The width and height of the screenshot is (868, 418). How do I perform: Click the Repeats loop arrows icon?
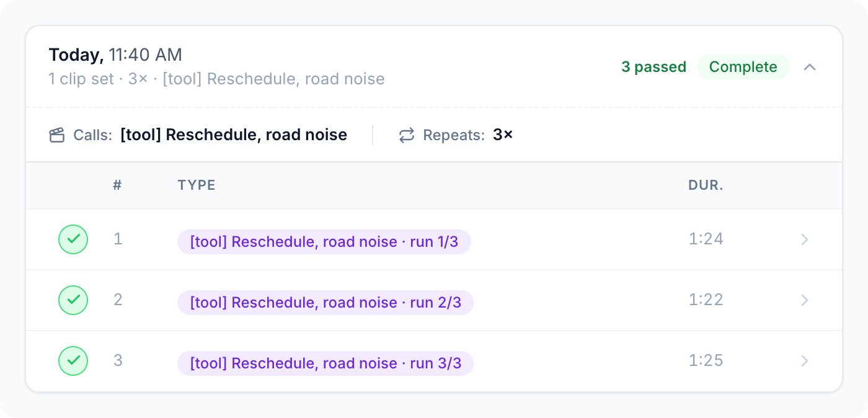coord(406,135)
